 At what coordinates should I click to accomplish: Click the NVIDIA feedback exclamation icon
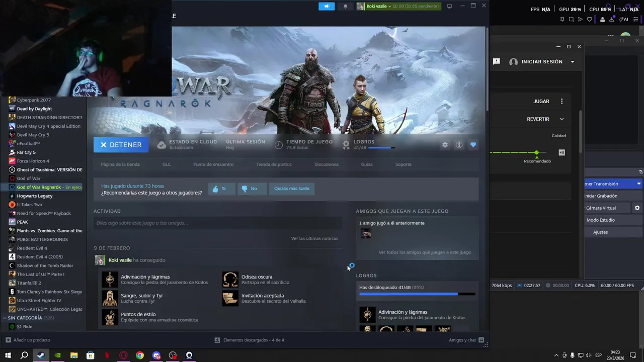(496, 61)
